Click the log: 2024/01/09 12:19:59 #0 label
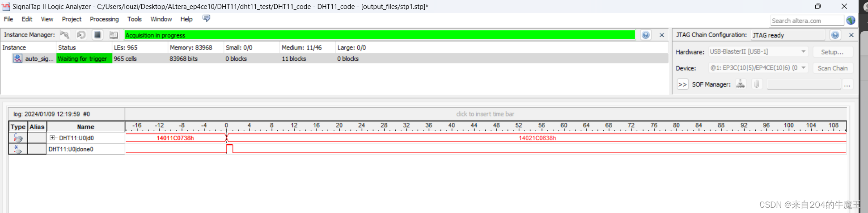868x213 pixels. pyautogui.click(x=51, y=114)
